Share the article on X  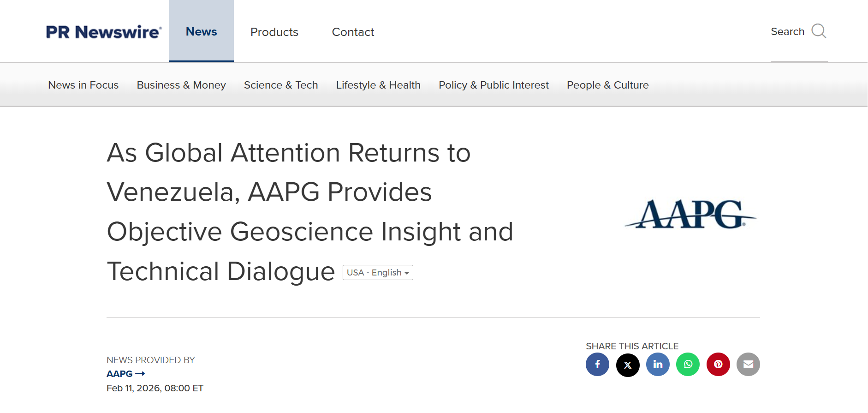pyautogui.click(x=628, y=365)
